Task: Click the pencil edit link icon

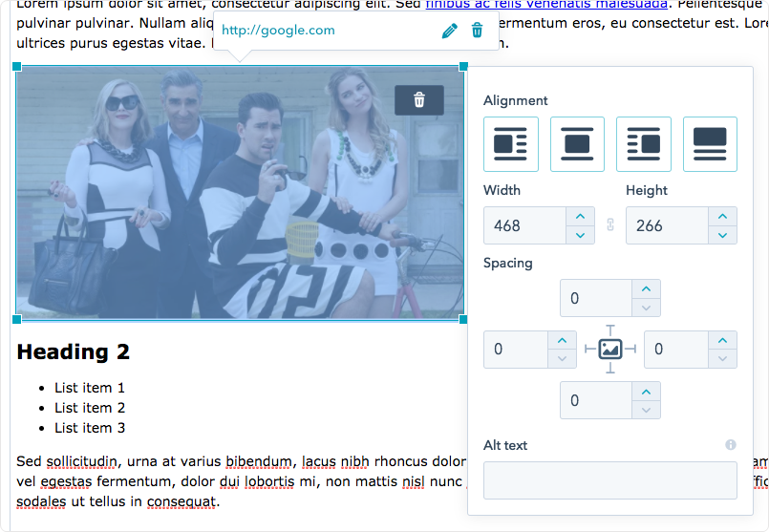Action: [450, 31]
